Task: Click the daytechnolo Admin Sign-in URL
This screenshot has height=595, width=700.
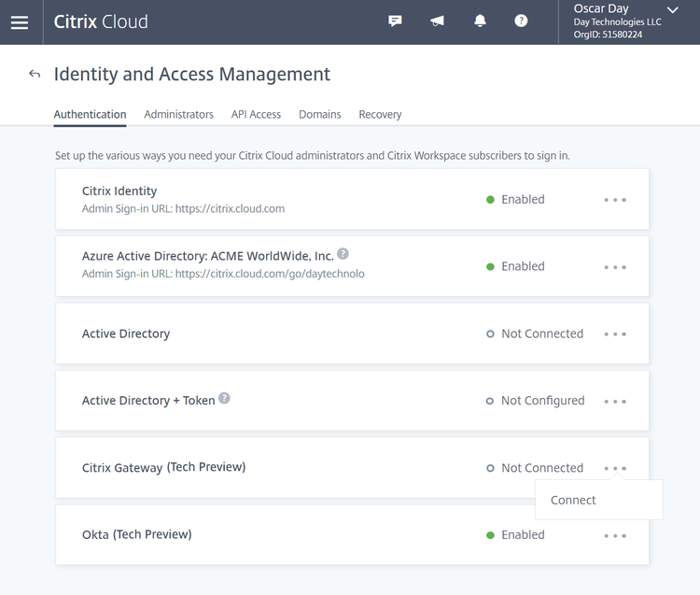Action: 270,274
